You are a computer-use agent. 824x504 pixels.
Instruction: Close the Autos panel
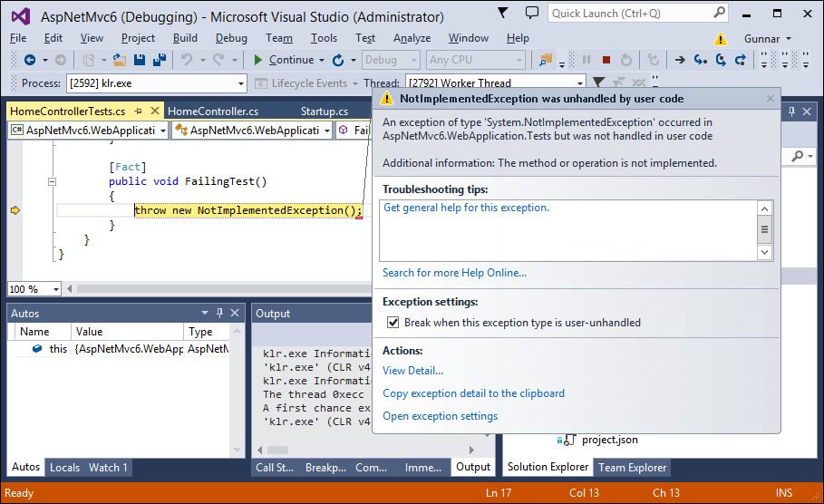pyautogui.click(x=235, y=313)
